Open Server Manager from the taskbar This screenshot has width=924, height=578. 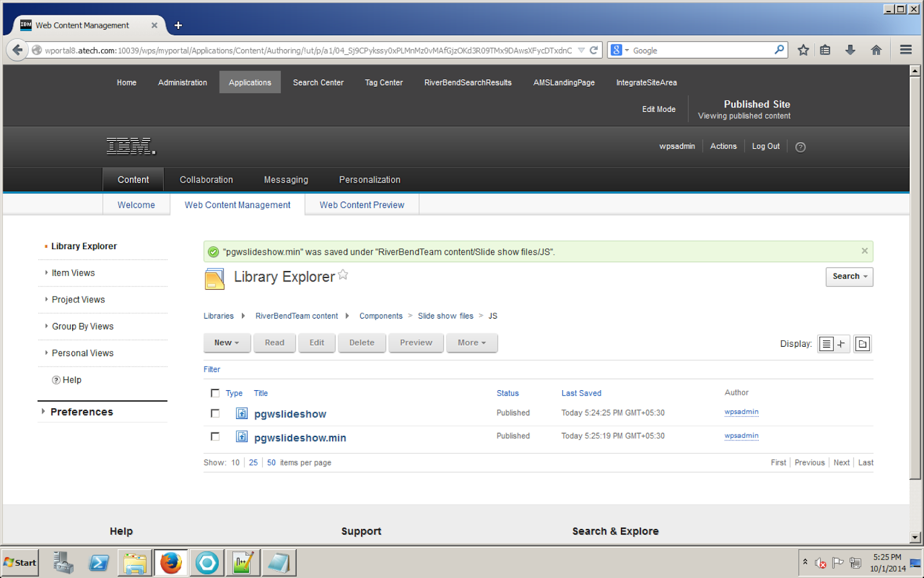[63, 562]
